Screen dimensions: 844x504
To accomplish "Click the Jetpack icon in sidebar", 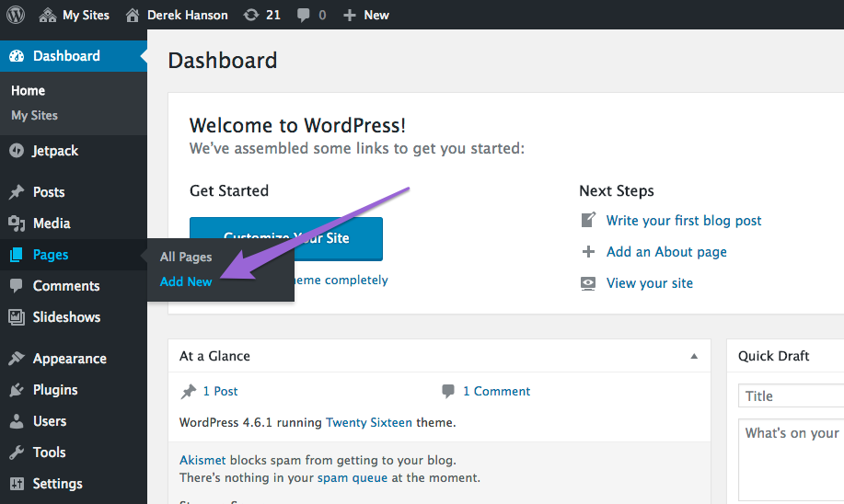I will pos(17,151).
